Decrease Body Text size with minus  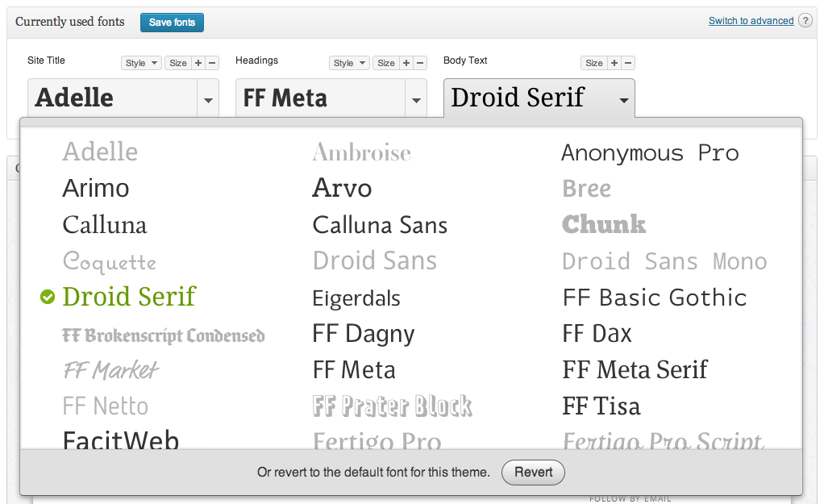[x=628, y=63]
